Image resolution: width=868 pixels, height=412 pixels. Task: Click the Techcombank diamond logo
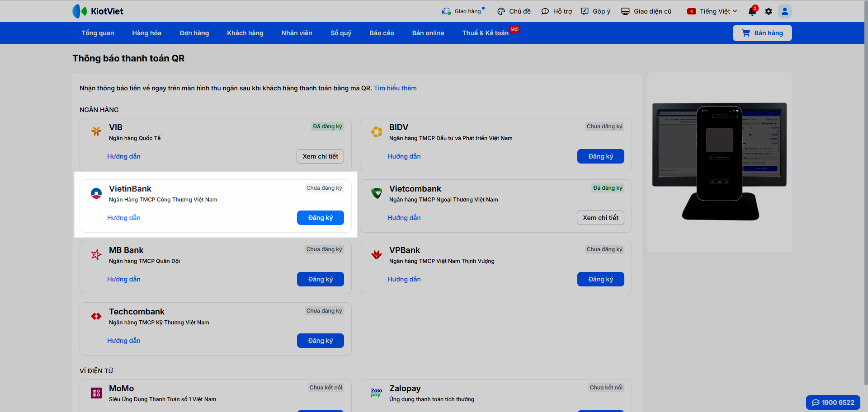pos(96,316)
